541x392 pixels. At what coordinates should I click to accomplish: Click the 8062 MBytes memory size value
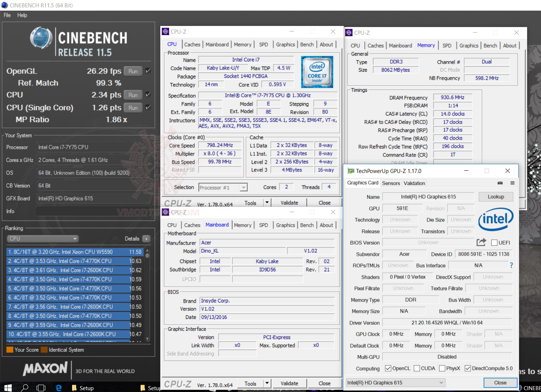coord(396,70)
